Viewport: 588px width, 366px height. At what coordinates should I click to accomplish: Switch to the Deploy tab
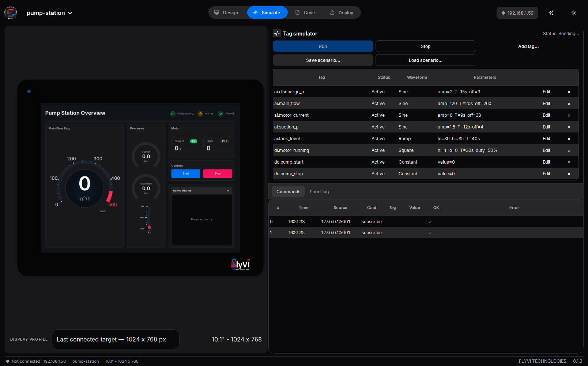pyautogui.click(x=342, y=12)
